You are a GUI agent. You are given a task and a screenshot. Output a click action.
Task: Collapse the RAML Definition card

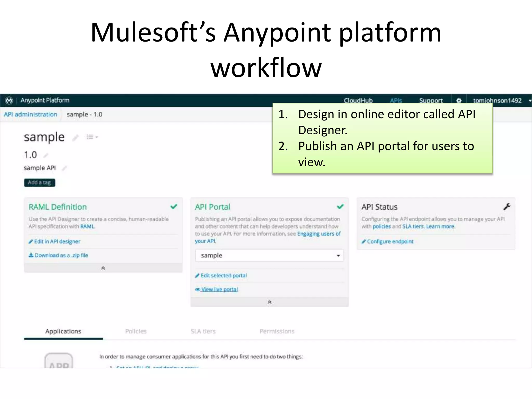[103, 268]
